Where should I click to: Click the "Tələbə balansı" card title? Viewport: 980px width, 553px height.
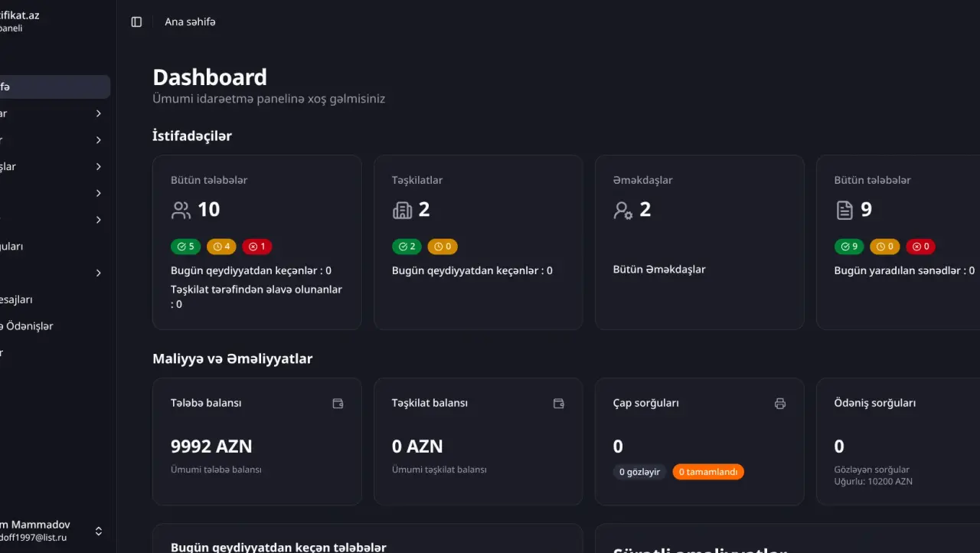point(206,403)
